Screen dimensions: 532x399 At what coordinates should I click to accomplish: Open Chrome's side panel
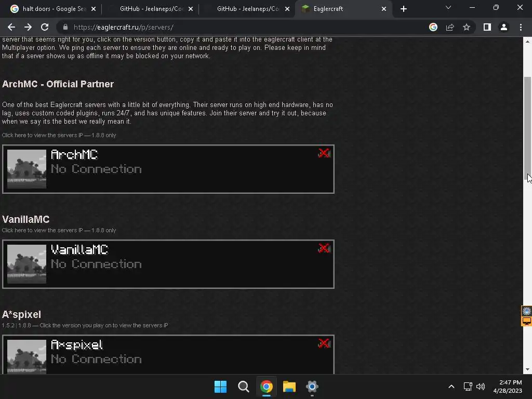[x=487, y=27]
